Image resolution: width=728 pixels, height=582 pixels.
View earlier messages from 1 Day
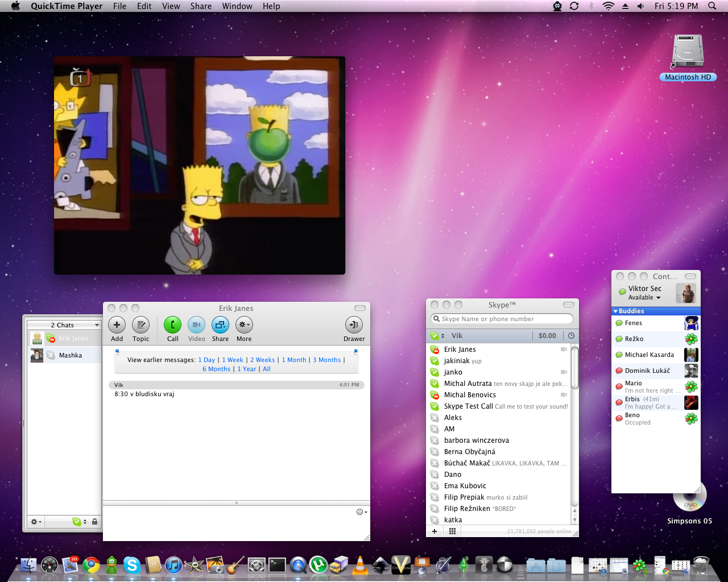pos(206,360)
